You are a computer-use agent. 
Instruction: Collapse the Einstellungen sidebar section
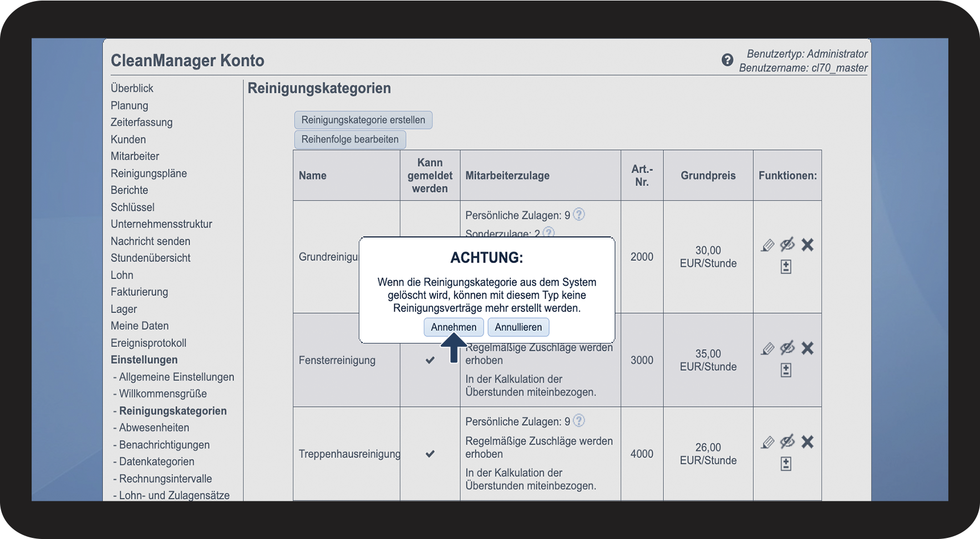(x=144, y=360)
